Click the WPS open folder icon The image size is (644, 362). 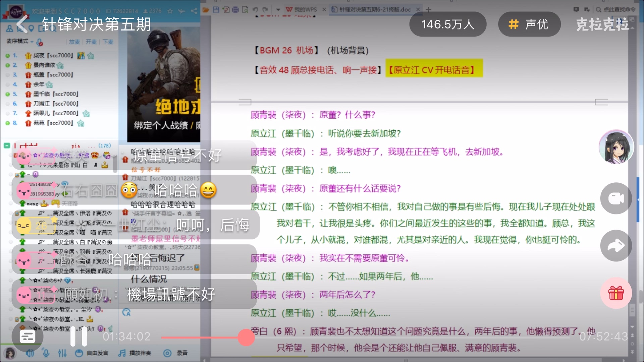coord(206,10)
